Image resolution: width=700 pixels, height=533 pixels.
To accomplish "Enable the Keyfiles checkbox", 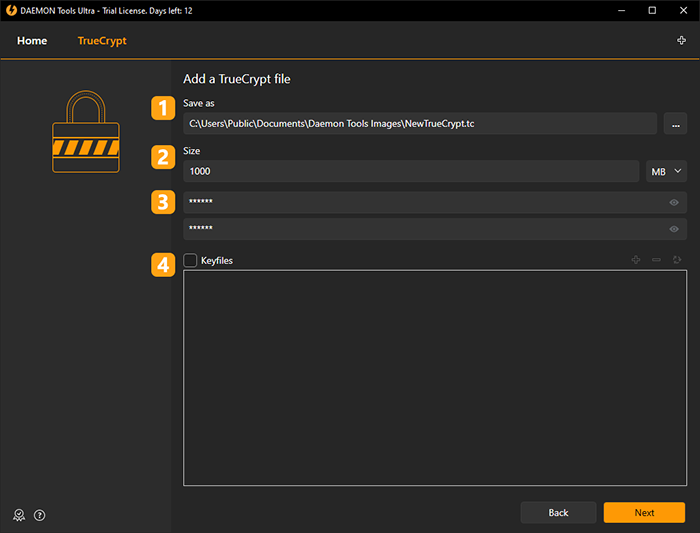I will click(x=190, y=260).
